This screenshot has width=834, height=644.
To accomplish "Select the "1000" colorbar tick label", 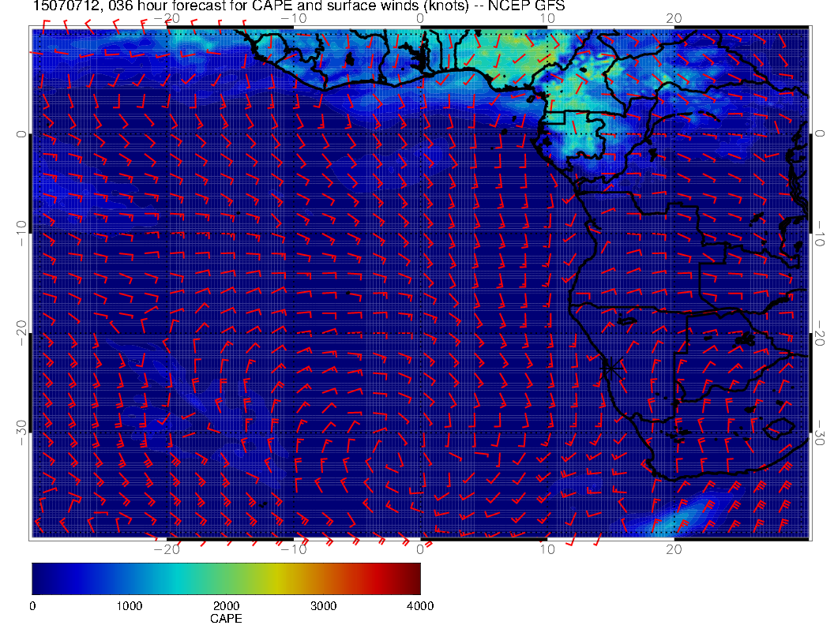I will tap(129, 606).
